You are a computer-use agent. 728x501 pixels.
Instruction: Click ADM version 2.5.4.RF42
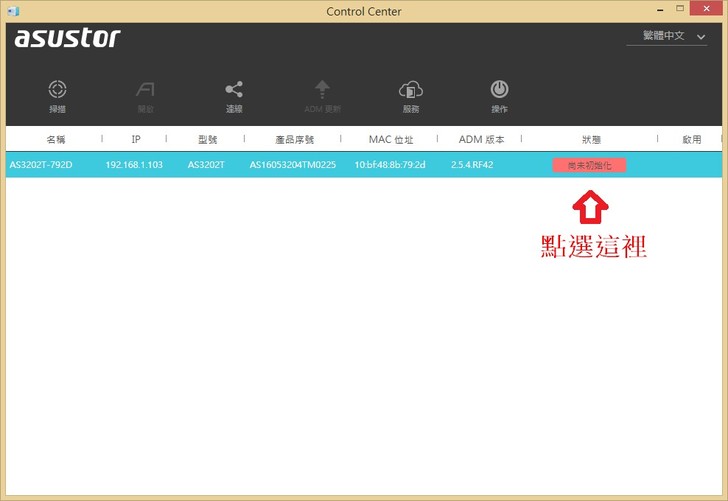[x=472, y=164]
